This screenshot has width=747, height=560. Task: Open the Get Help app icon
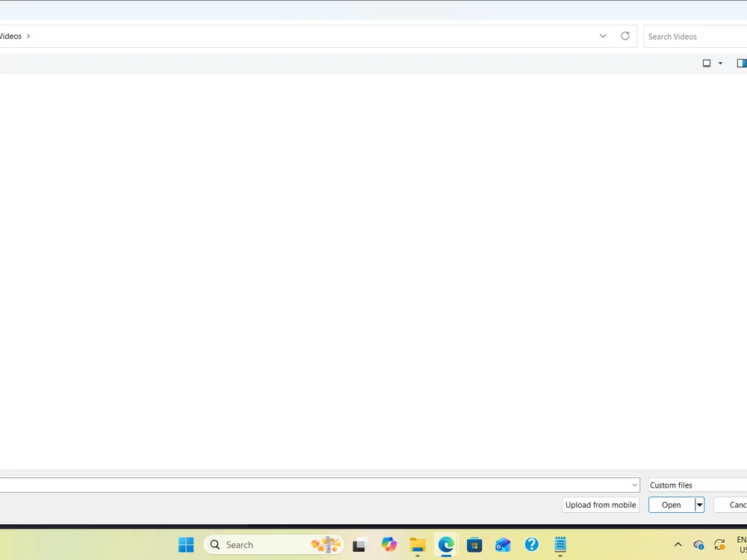coord(532,544)
